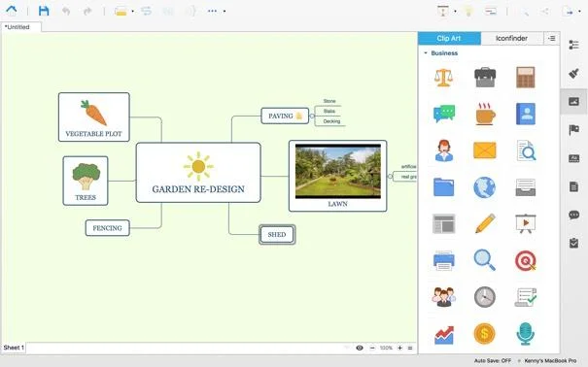Click the hourglass presentation icon
Viewport: 588px width, 367px height.
click(443, 12)
